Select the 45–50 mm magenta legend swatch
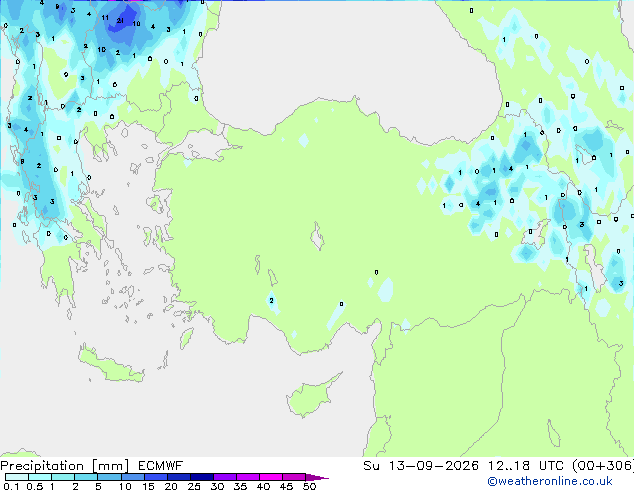This screenshot has height=490, width=634. [294, 477]
